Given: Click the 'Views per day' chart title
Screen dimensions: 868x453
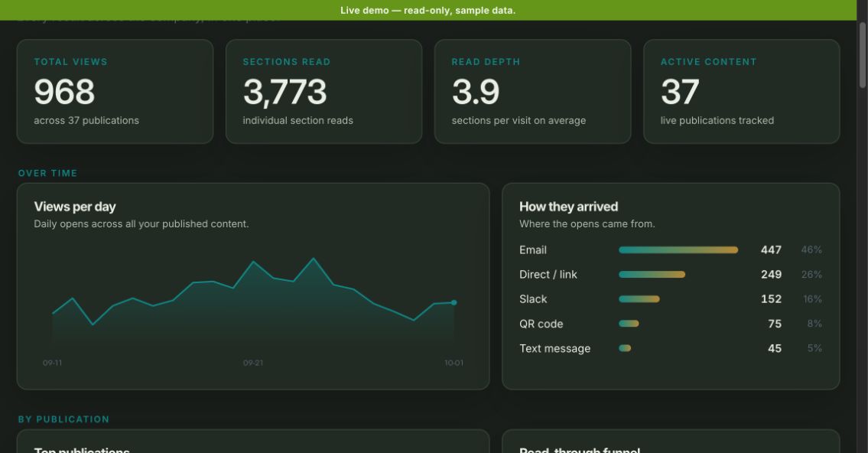Looking at the screenshot, I should pos(75,207).
